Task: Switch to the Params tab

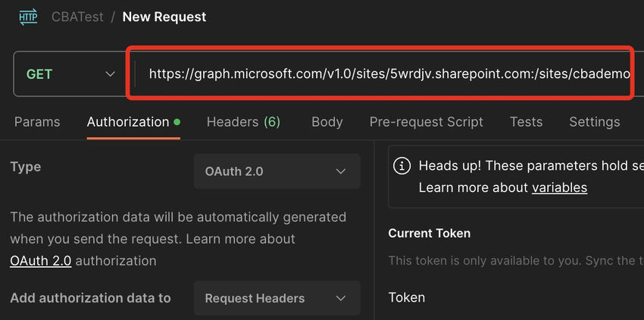Action: (37, 122)
